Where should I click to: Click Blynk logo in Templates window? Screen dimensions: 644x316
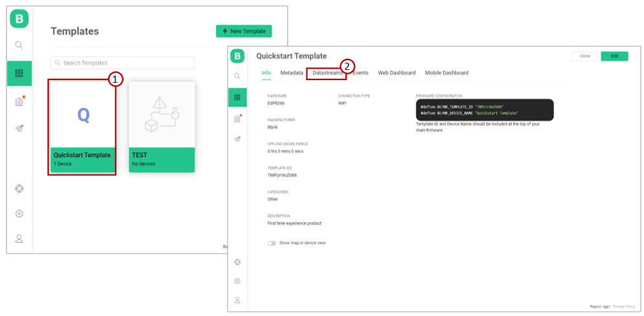click(19, 19)
